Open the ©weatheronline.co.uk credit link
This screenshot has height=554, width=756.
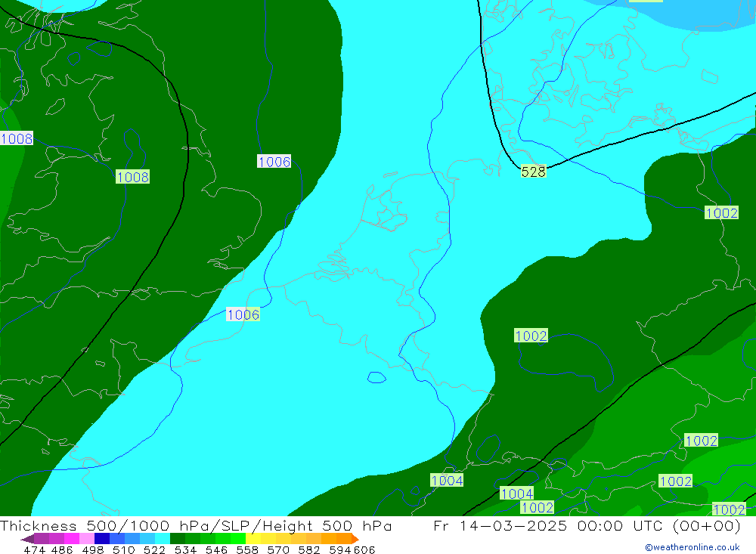[692, 547]
